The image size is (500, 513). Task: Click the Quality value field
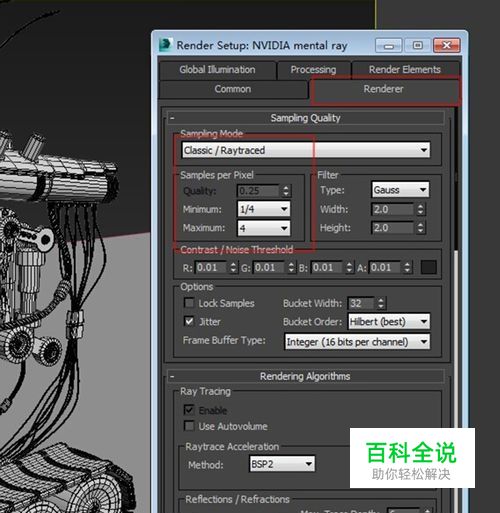pyautogui.click(x=258, y=191)
